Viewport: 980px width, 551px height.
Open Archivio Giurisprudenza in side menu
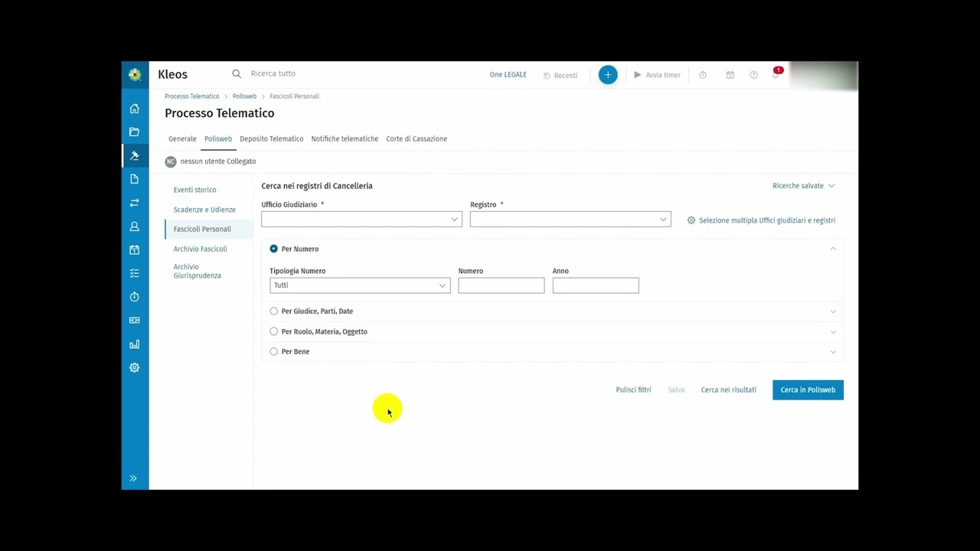tap(198, 271)
